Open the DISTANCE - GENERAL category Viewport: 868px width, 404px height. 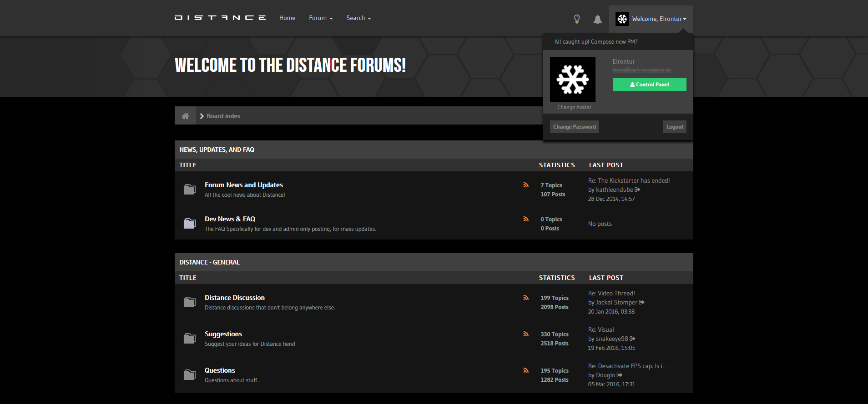209,262
